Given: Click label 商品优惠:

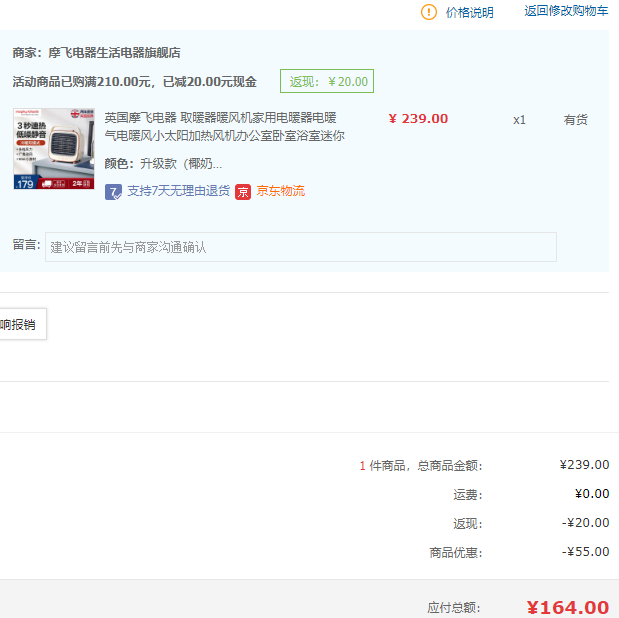Looking at the screenshot, I should tap(456, 552).
